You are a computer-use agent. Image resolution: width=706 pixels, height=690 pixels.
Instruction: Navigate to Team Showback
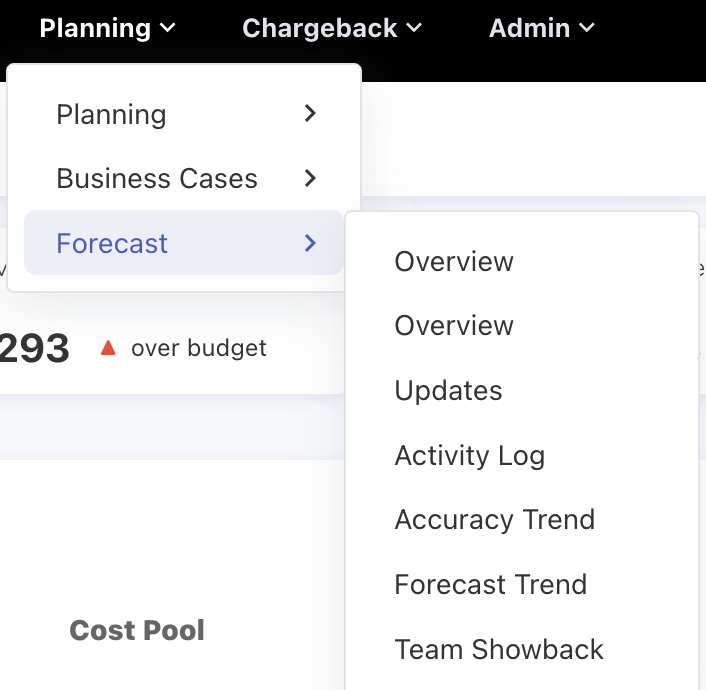[x=499, y=650]
